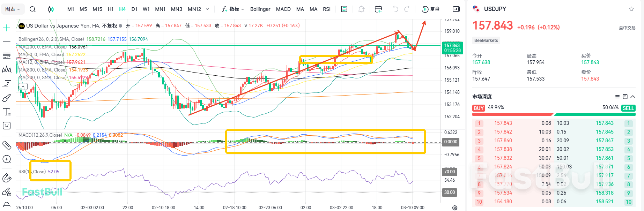Select the brush drawing tool
Image resolution: width=644 pixels, height=211 pixels.
coord(7,98)
